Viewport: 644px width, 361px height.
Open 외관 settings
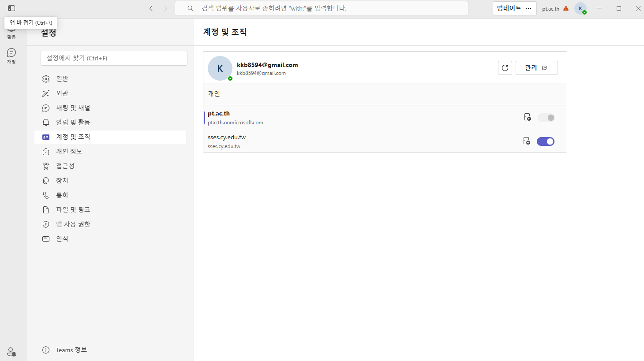point(110,93)
